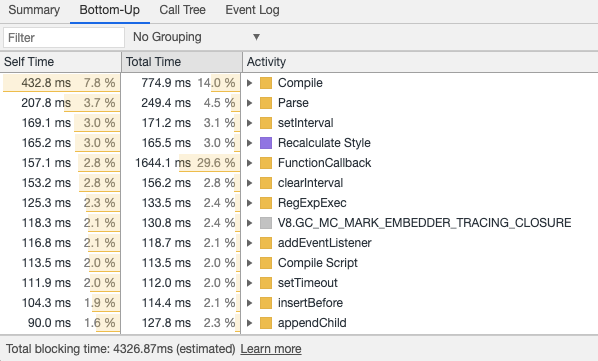The height and width of the screenshot is (361, 598).
Task: Click the gray swatch beside V8.GC_MC_MARK_EMBEDDER_TRACING_CLOSURE
Action: click(266, 223)
